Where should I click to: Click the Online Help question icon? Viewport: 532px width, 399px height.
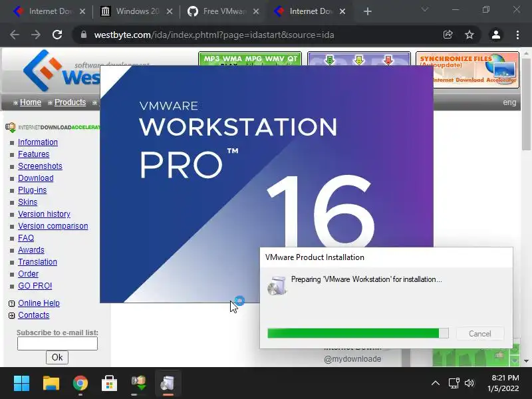11,304
